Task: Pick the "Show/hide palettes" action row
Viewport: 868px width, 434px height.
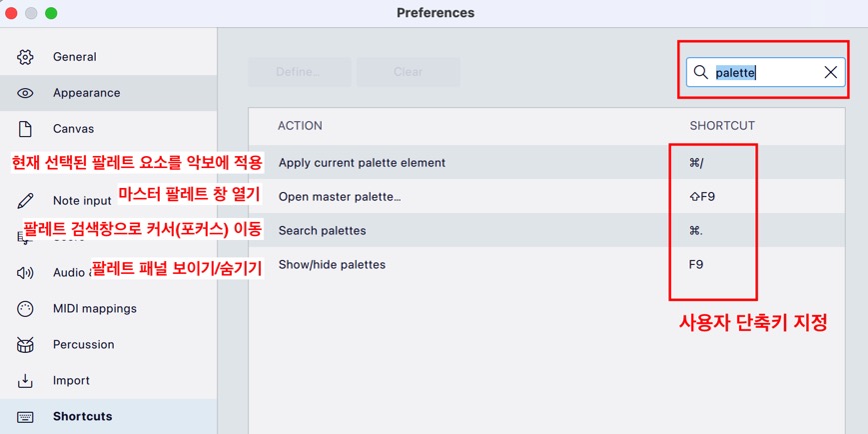Action: click(x=332, y=265)
